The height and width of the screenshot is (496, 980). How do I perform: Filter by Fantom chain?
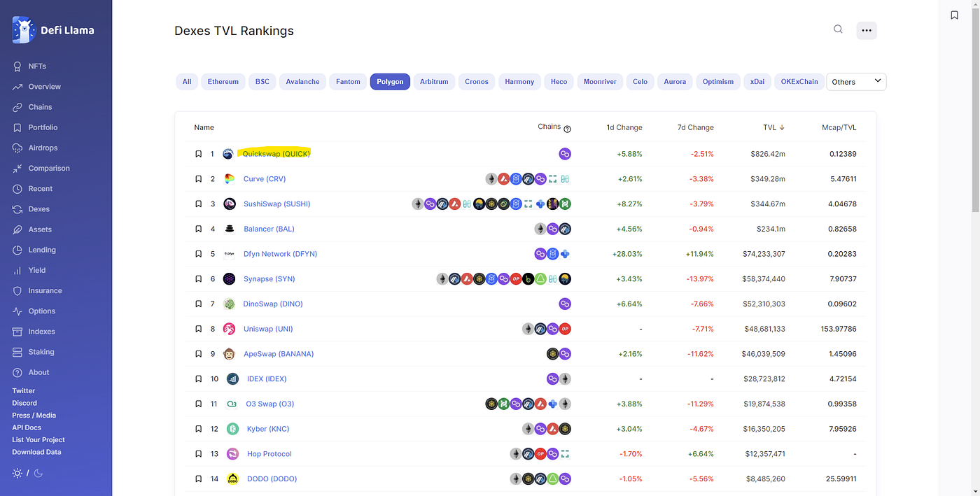(348, 82)
